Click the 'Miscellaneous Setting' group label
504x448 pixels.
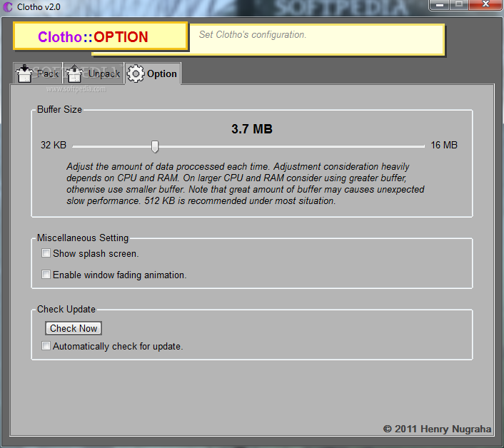[x=83, y=238]
